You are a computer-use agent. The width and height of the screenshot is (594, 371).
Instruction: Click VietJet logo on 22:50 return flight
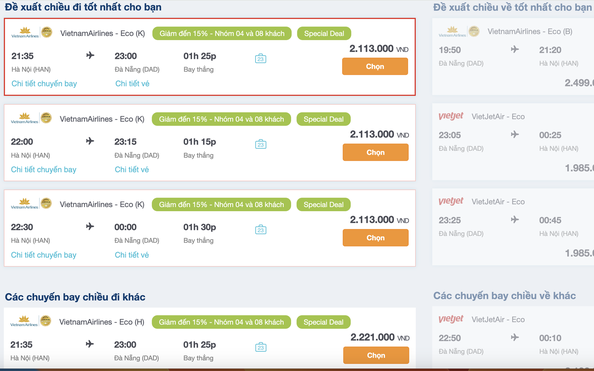[x=451, y=319]
